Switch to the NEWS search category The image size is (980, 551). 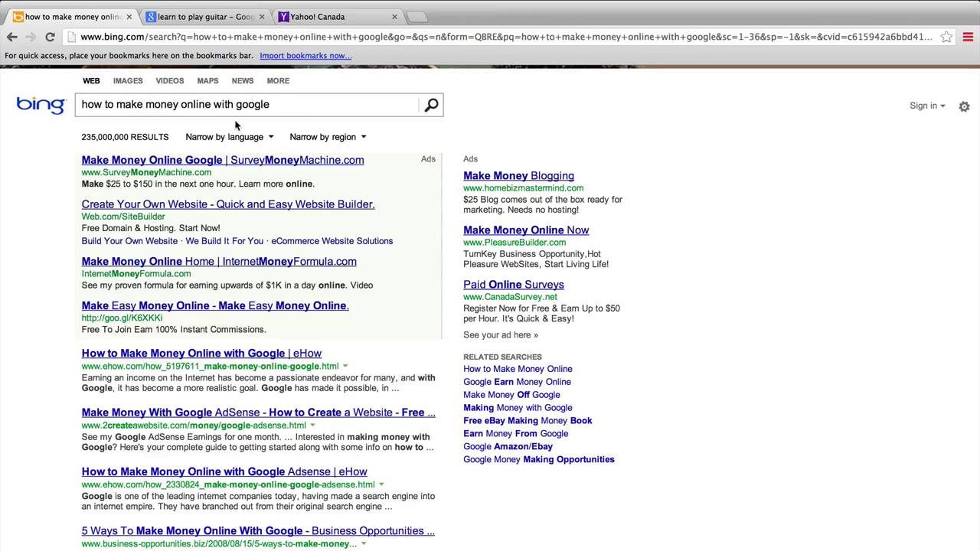point(242,80)
